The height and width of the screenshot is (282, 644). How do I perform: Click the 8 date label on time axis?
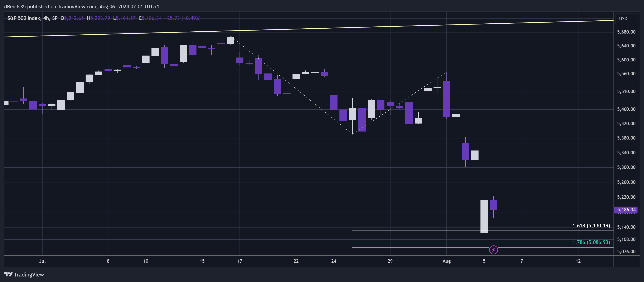(x=108, y=261)
